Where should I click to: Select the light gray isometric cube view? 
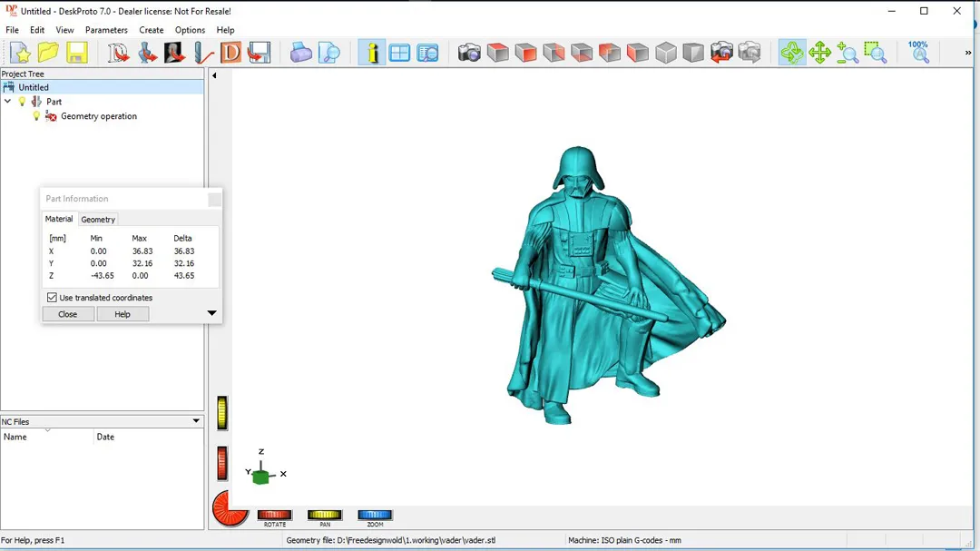666,53
